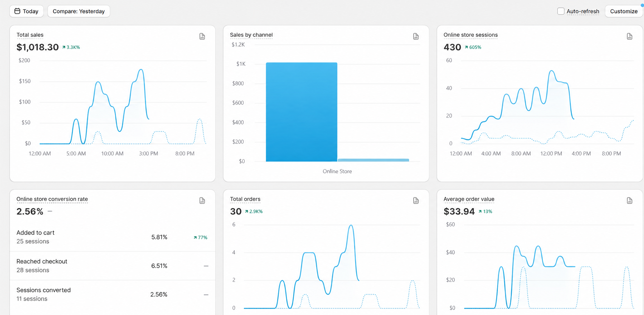Click the Customize button
The height and width of the screenshot is (315, 644).
point(624,11)
